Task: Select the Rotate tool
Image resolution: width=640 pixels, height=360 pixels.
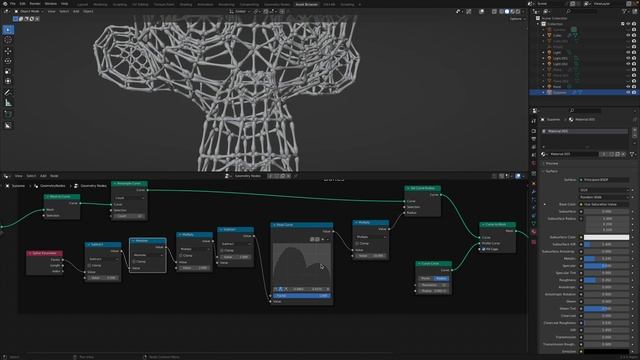Action: [x=8, y=61]
